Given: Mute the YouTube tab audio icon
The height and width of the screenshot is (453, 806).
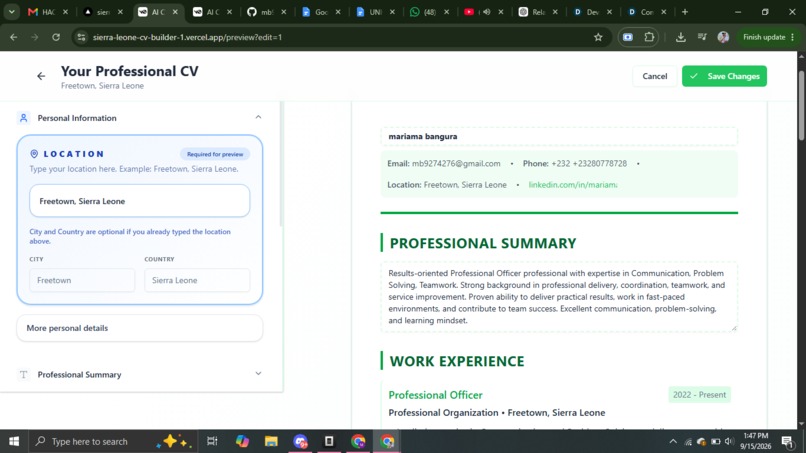Looking at the screenshot, I should 486,12.
